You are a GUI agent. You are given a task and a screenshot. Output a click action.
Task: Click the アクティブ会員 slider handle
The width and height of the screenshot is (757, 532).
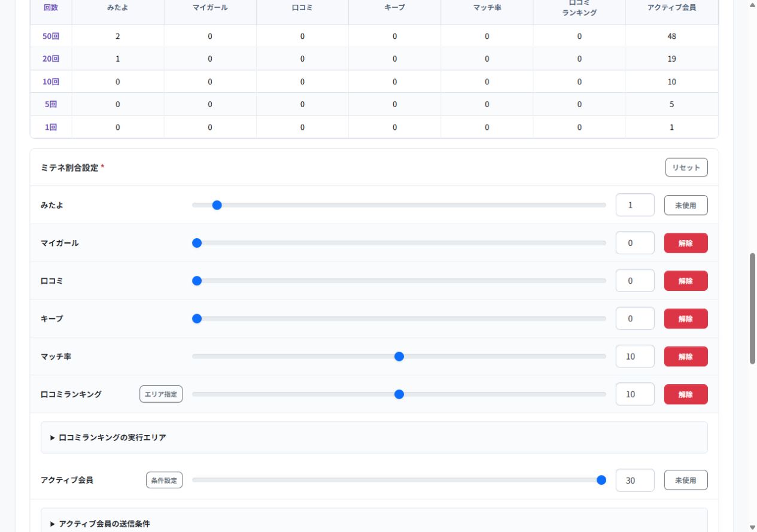click(x=601, y=480)
